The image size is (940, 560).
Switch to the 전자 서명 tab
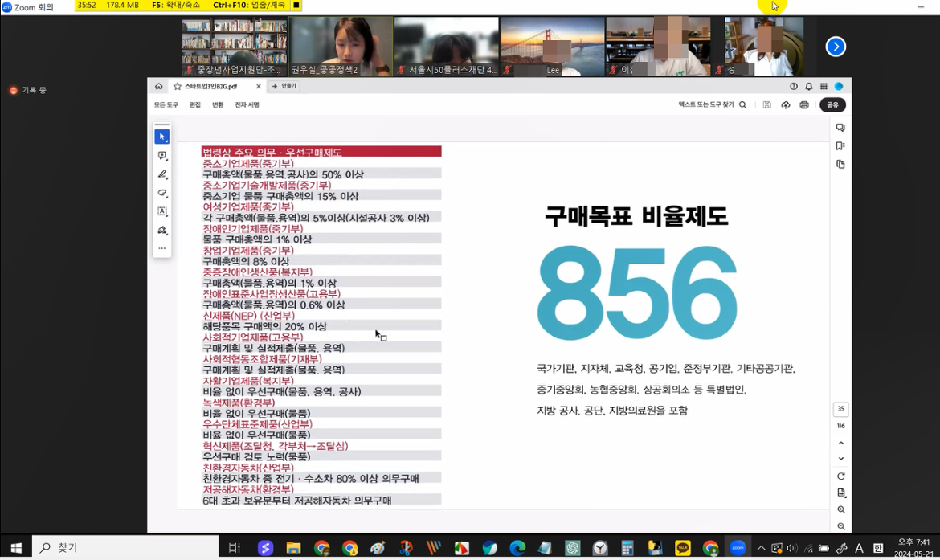tap(248, 104)
